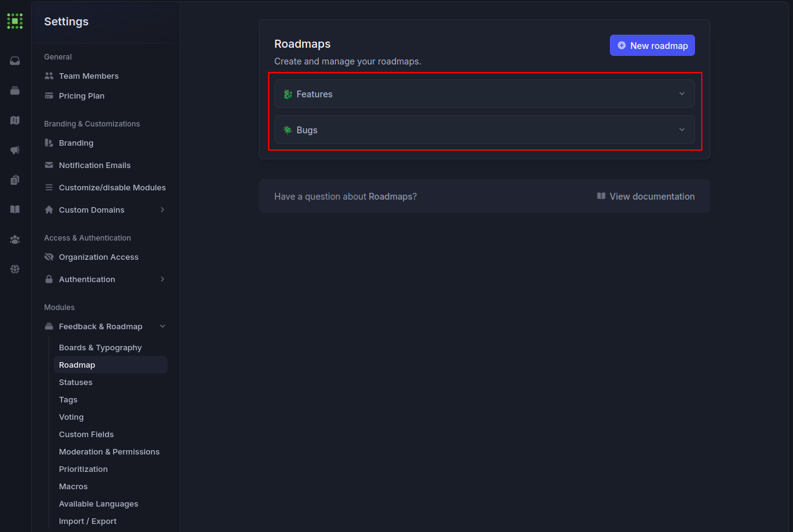Open the inbox tray icon in the rail
Screen dimensions: 793x532
15,61
